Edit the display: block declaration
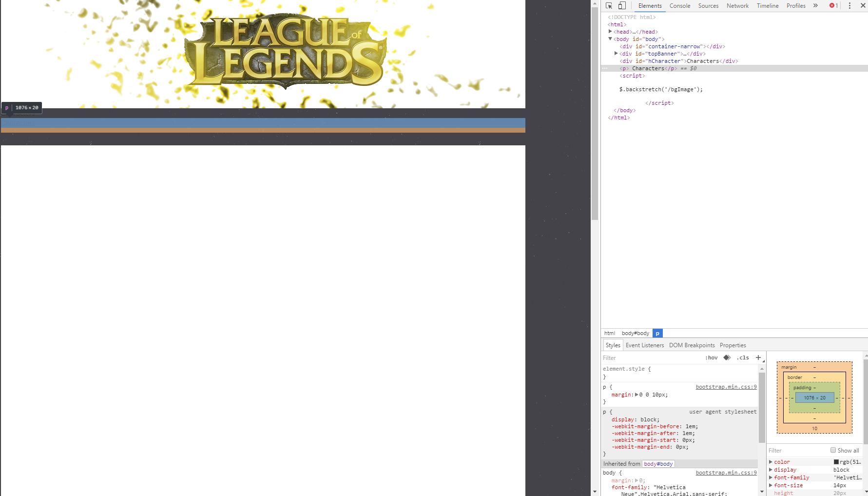This screenshot has width=868, height=496. 636,419
